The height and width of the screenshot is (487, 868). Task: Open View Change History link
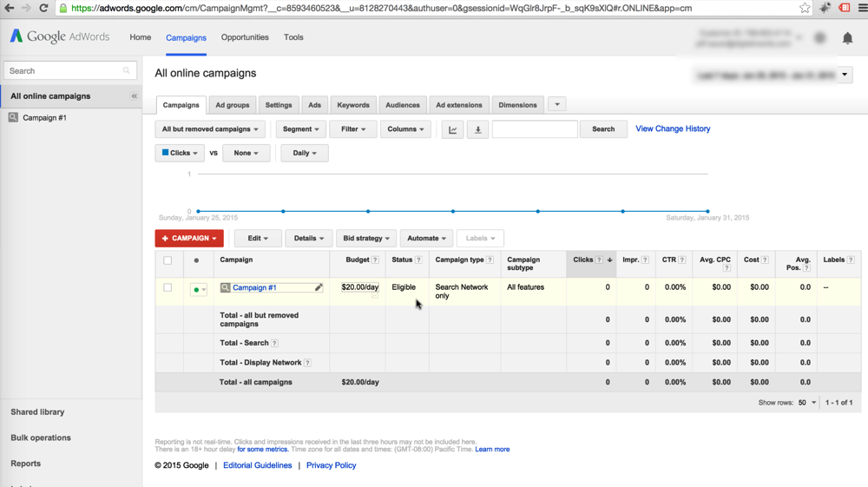673,128
